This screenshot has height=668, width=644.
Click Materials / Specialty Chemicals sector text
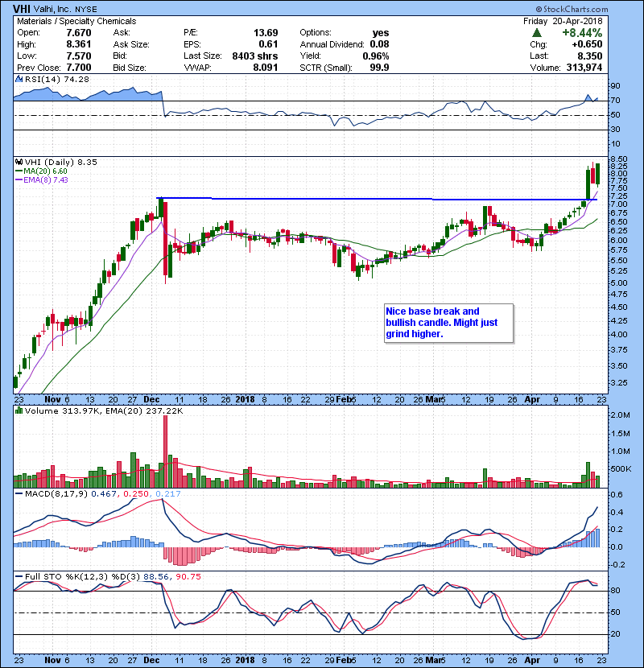76,21
